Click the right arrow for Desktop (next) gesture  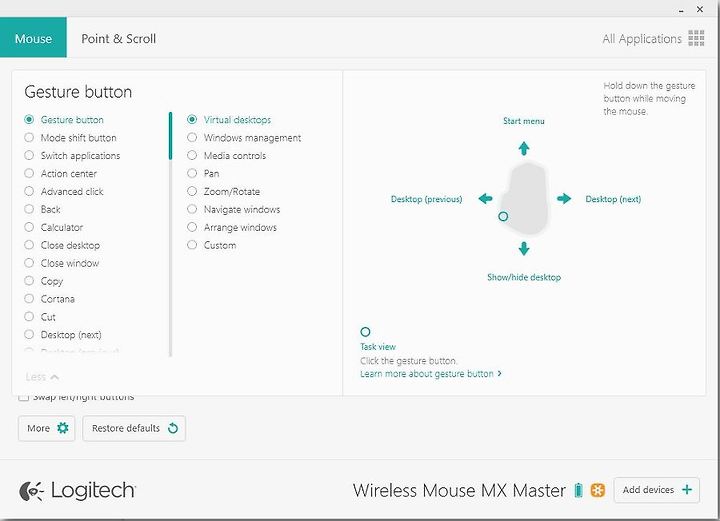click(564, 199)
